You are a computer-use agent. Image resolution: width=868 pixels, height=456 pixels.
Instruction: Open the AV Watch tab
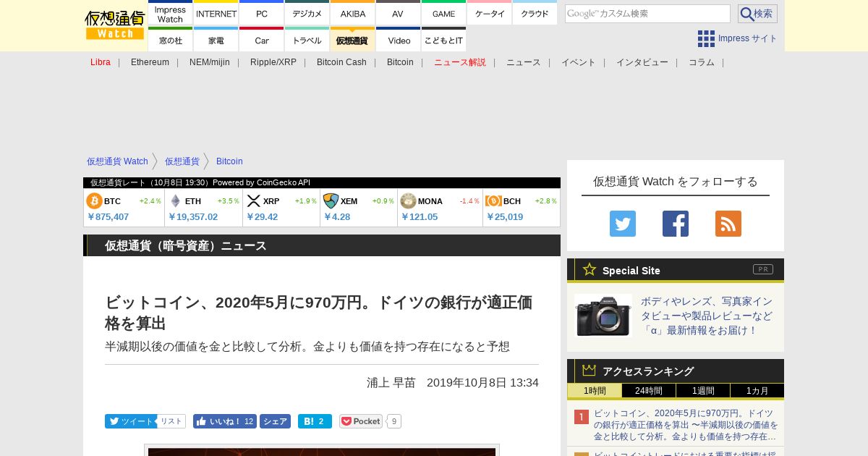coord(398,14)
